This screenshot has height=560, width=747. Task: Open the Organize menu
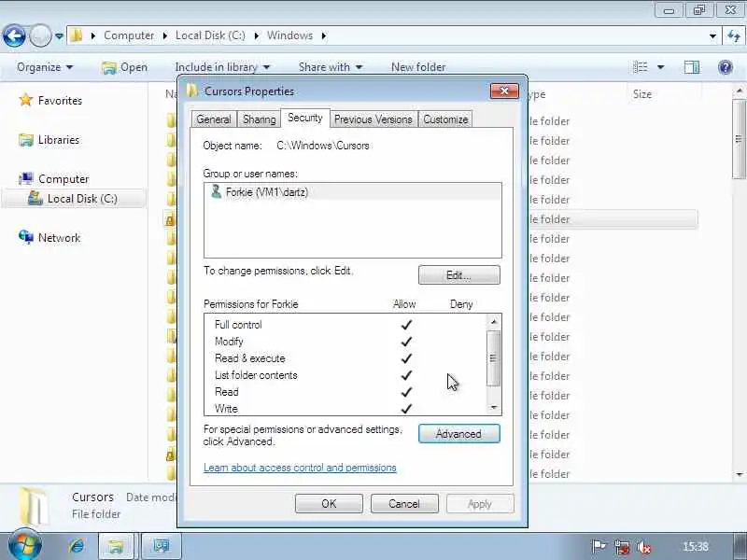[45, 67]
